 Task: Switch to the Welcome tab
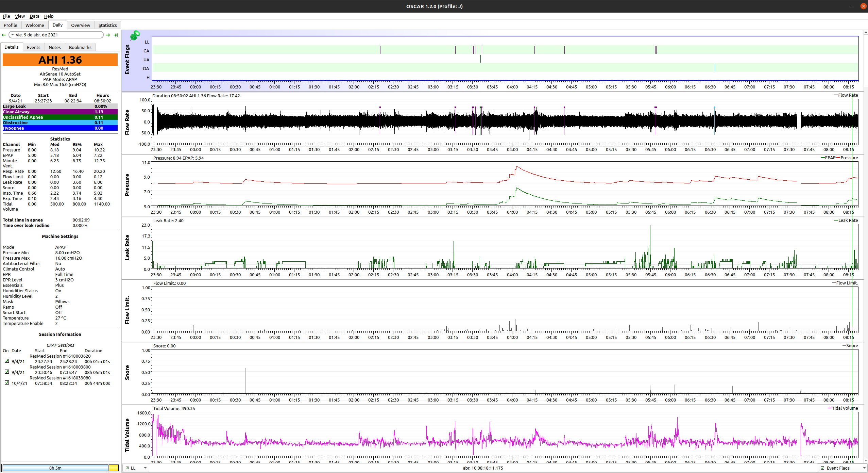coord(35,25)
